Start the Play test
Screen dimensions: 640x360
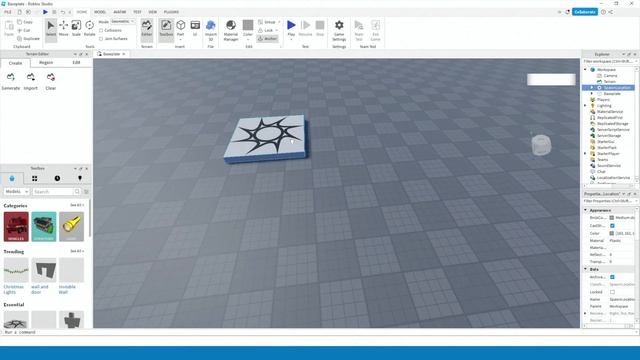coord(291,29)
